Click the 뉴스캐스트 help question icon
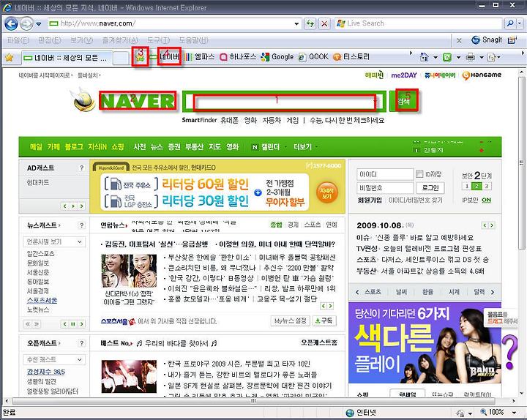527x420 pixels. pos(82,225)
